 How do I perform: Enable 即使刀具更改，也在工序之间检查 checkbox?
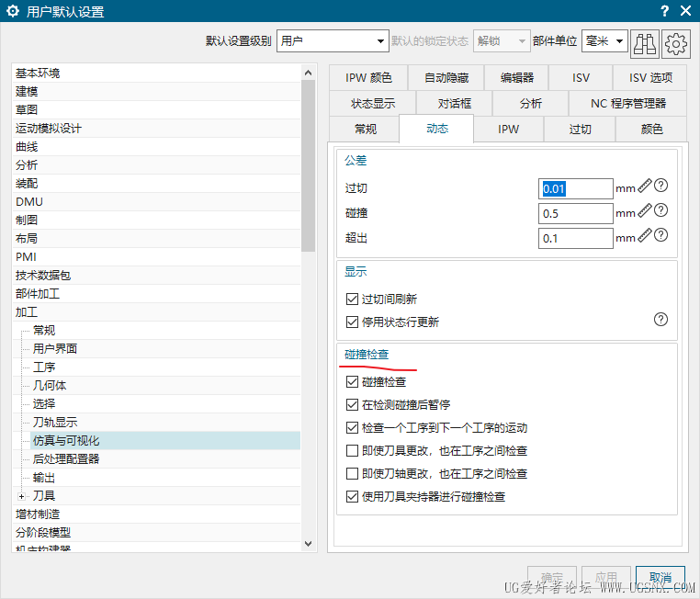353,451
